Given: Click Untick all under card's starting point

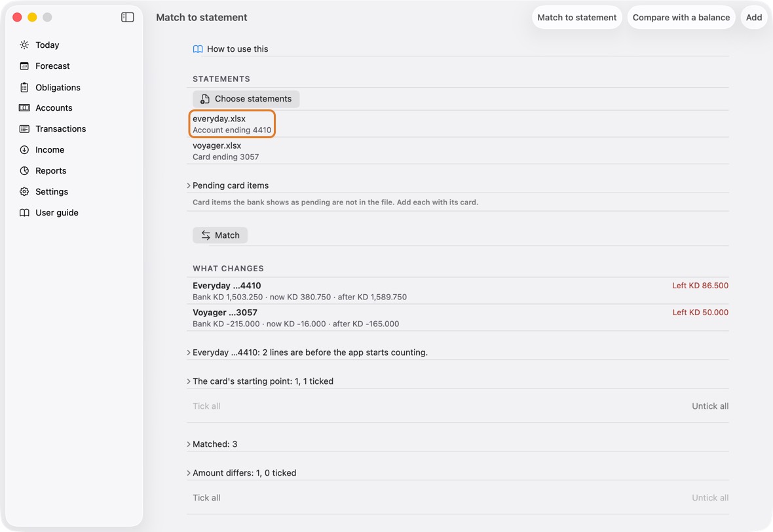Looking at the screenshot, I should [x=710, y=406].
